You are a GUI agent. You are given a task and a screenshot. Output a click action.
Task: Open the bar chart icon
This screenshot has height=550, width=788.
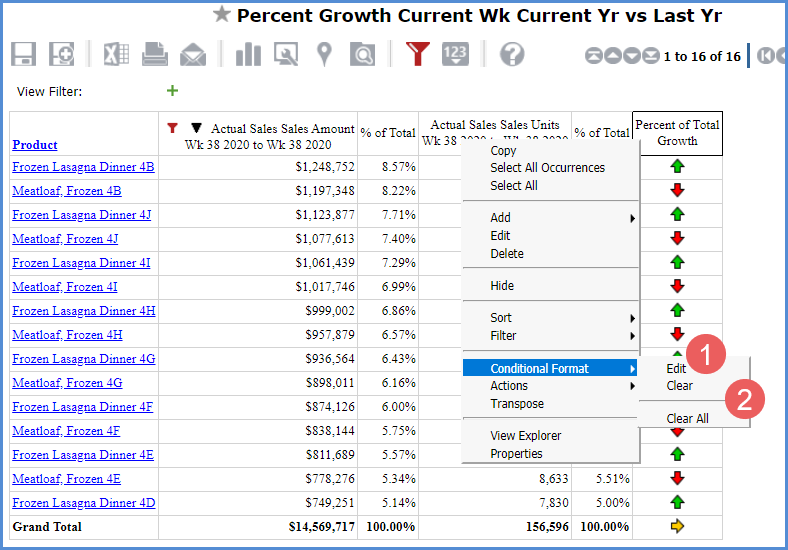248,54
